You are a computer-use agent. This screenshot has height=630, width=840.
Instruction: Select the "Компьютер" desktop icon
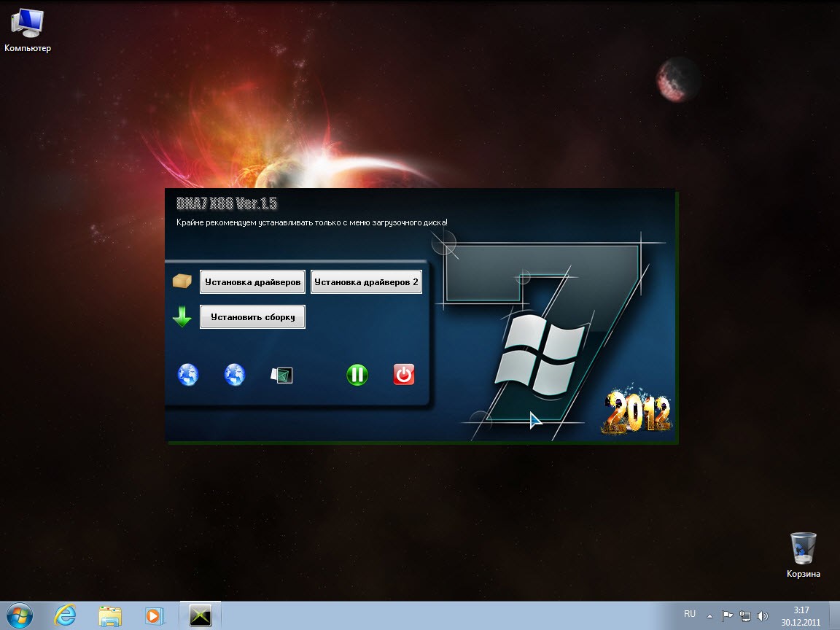(27, 31)
